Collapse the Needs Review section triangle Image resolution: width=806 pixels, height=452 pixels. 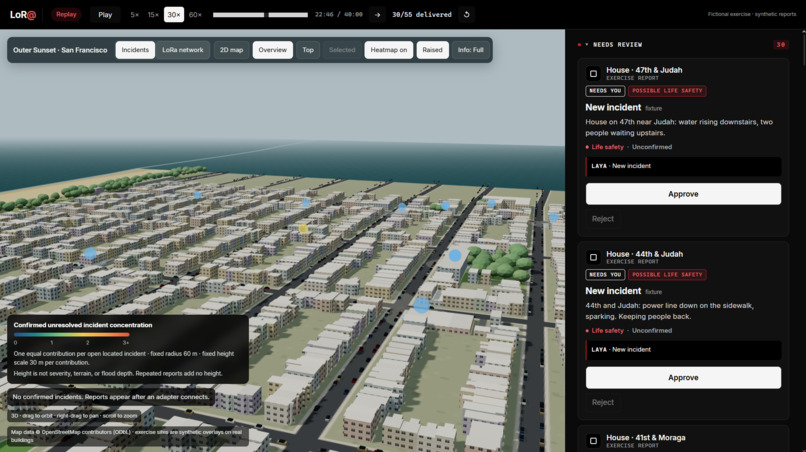point(587,45)
